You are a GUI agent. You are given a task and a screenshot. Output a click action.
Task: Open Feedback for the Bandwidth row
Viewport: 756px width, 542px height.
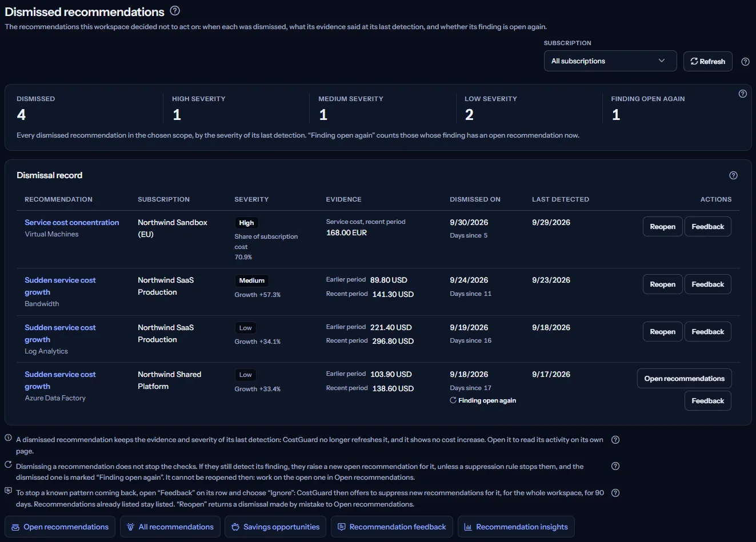pyautogui.click(x=707, y=284)
